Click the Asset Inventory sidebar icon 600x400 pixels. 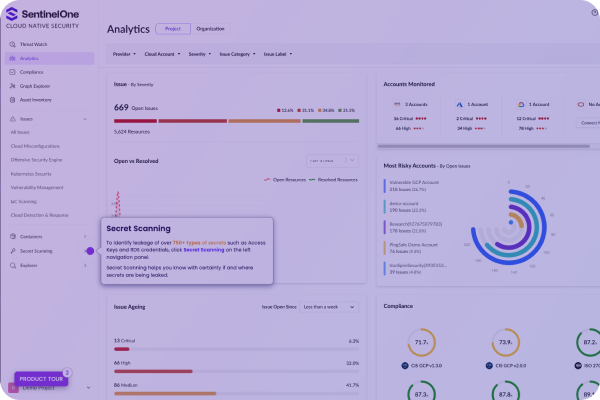click(x=13, y=99)
